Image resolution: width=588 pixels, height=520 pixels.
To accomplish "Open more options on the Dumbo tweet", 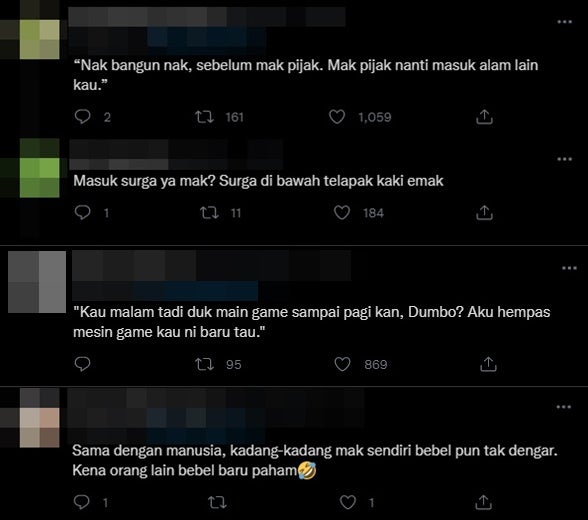I will pos(569,268).
